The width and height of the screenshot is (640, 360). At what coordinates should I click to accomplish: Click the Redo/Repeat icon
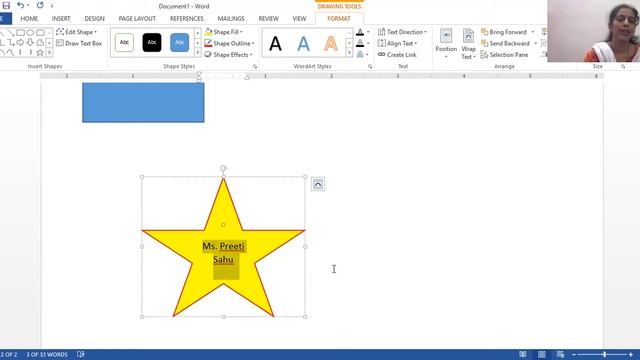[40, 5]
